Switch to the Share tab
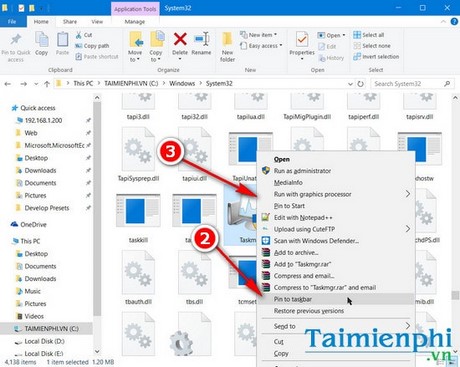Screen dimensions: 460x367 [70, 22]
